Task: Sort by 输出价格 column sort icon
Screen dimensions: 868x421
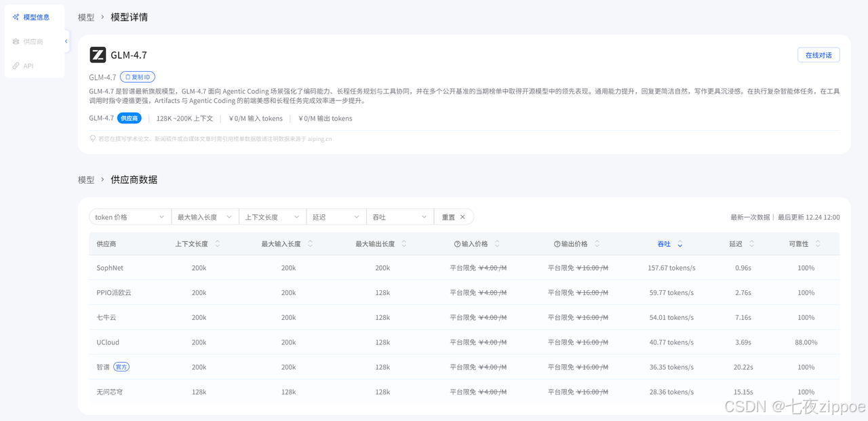Action: (597, 243)
